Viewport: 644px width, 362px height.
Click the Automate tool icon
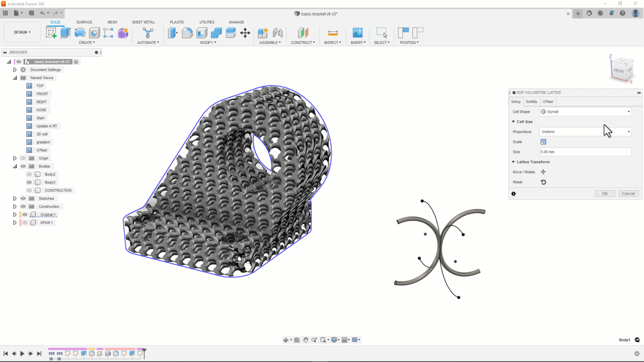[148, 33]
